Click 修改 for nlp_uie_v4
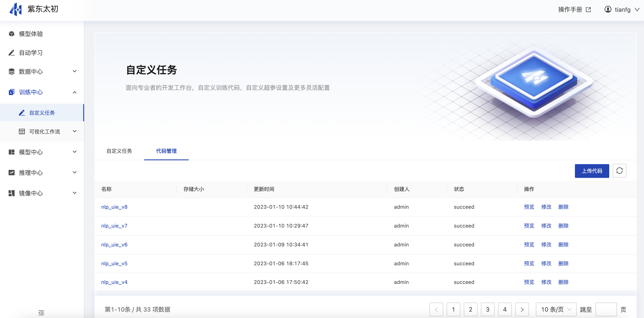The image size is (644, 318). (x=546, y=282)
